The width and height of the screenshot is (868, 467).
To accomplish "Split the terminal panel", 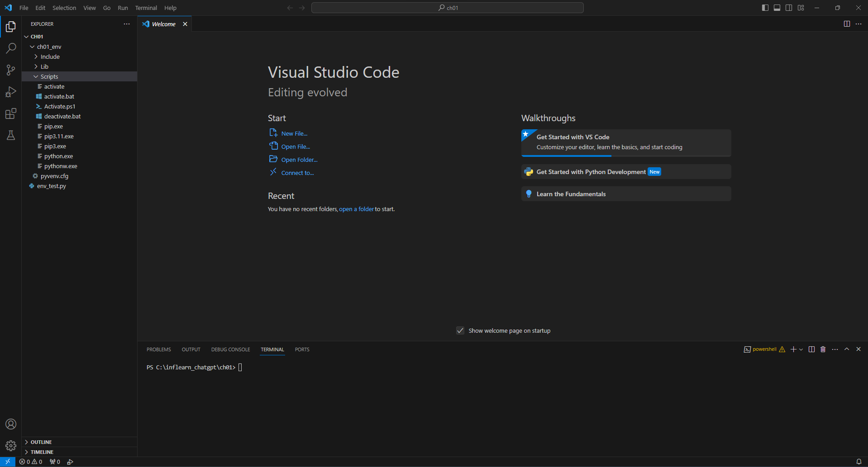I will (811, 349).
